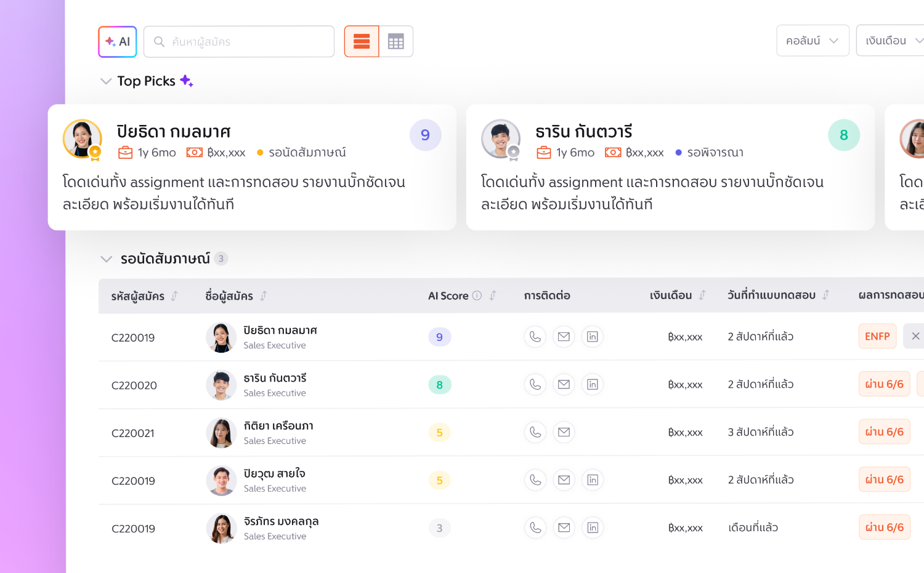This screenshot has height=573, width=924.
Task: Open applicant name ธาริน กันตวารี in table
Action: 275,378
